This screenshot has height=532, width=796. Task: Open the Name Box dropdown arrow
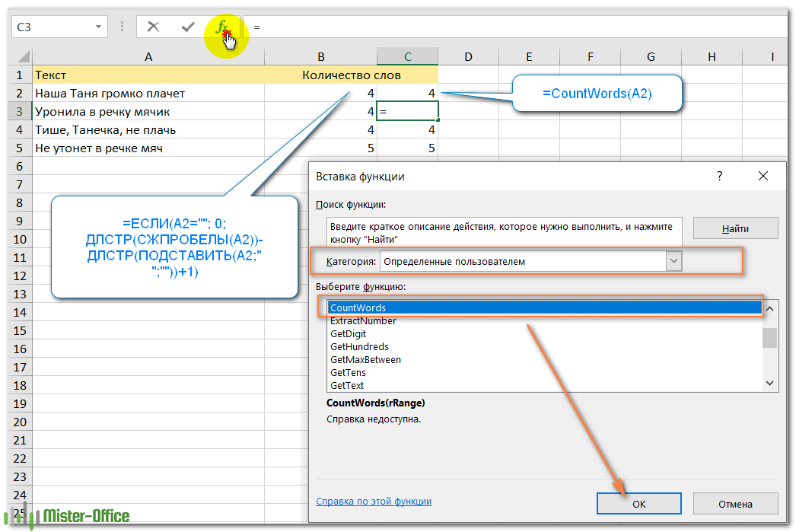click(x=98, y=27)
